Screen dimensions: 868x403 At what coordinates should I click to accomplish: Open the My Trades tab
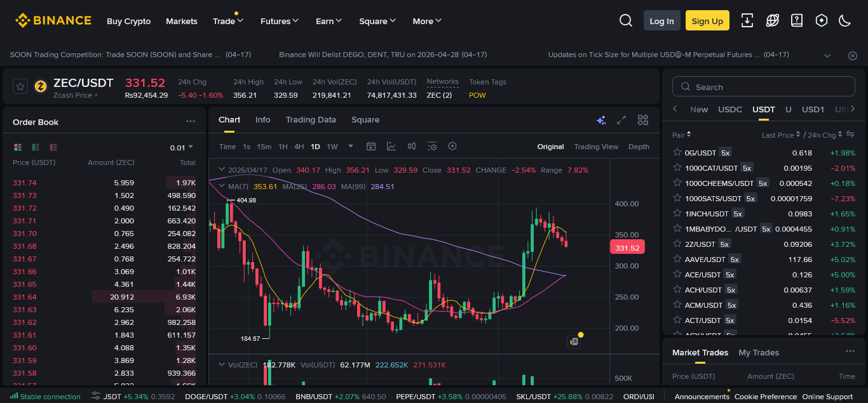(759, 352)
